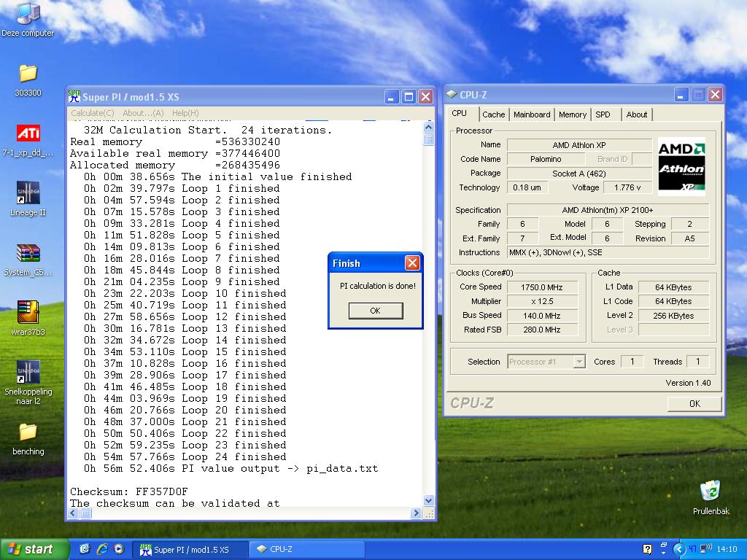
Task: Click the help question mark tray icon
Action: (x=648, y=549)
